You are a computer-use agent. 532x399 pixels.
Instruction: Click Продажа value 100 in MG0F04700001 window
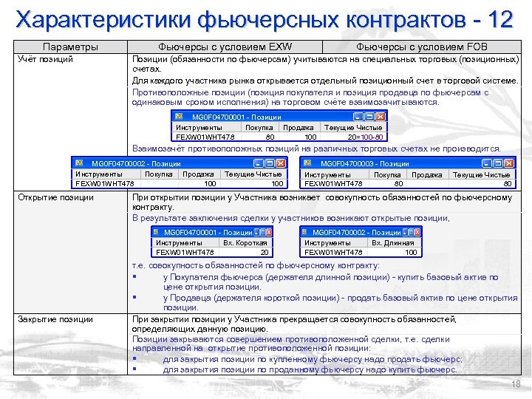tap(310, 137)
